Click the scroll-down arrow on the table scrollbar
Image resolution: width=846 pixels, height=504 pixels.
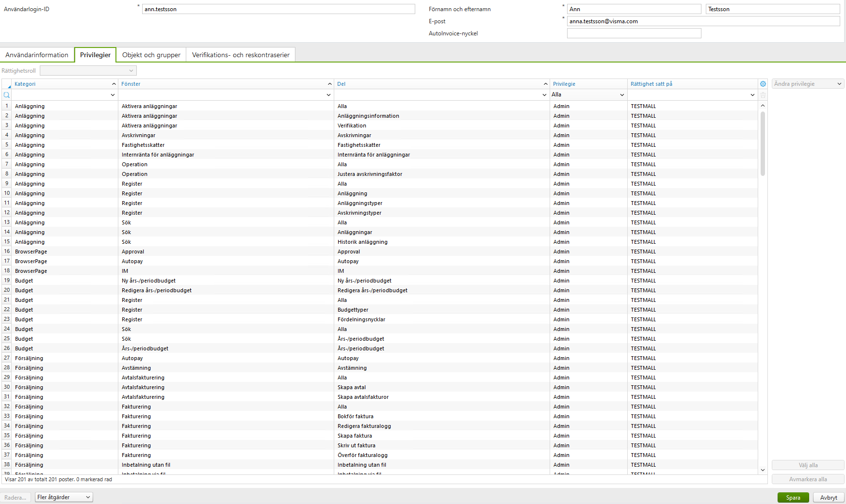point(763,470)
